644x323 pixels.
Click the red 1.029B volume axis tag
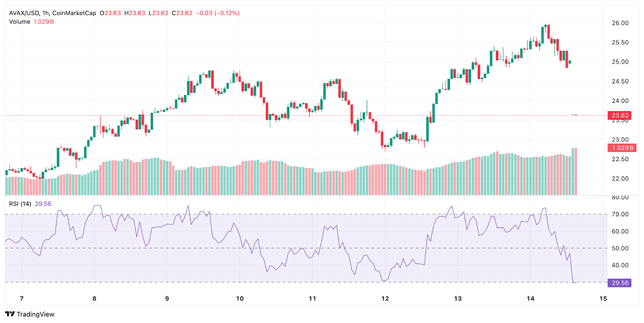(x=622, y=148)
